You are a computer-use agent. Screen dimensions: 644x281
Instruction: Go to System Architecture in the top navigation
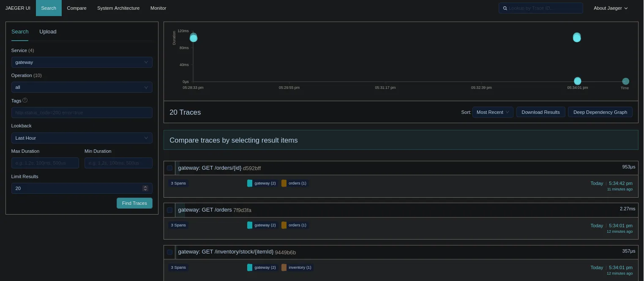point(118,8)
